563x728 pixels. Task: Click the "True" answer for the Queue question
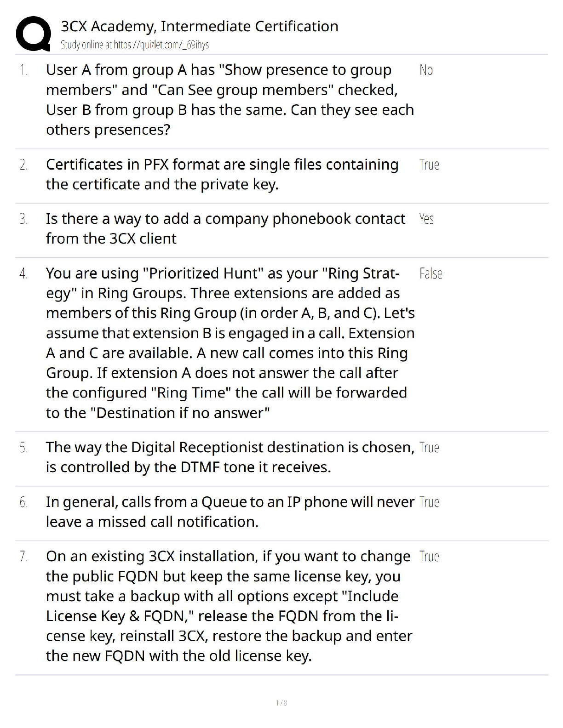(x=429, y=502)
